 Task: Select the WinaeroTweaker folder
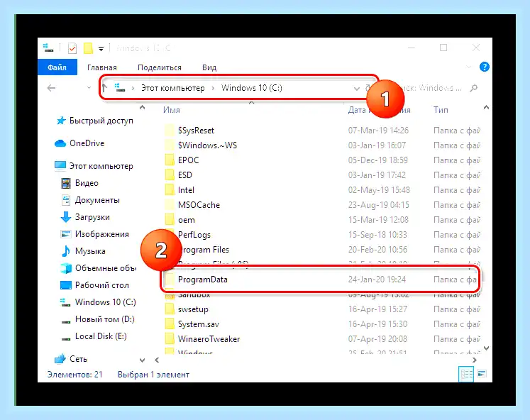(x=209, y=339)
